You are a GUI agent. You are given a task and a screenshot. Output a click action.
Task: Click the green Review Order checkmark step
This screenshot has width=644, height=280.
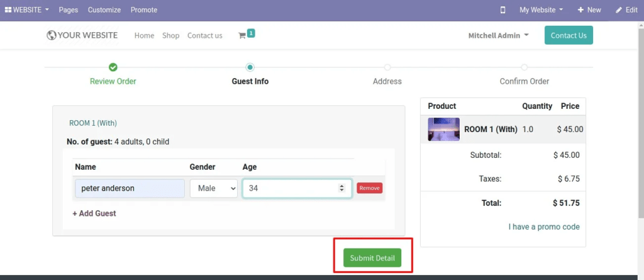click(113, 67)
